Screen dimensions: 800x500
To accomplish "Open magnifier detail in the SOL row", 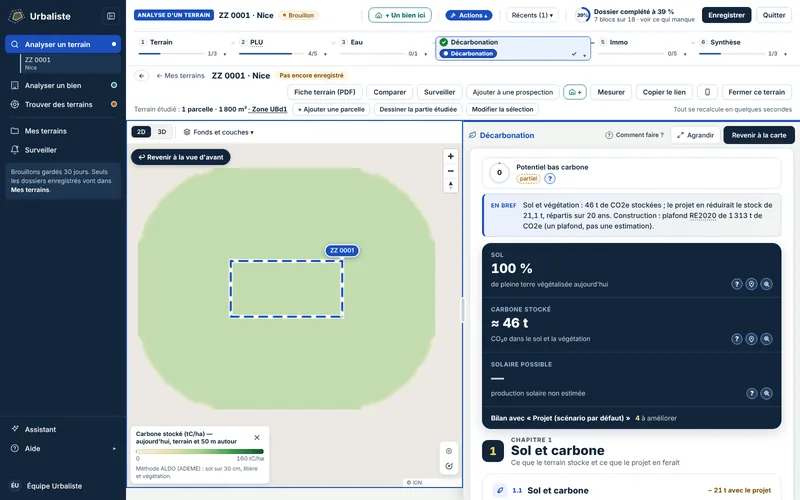I will pyautogui.click(x=766, y=284).
